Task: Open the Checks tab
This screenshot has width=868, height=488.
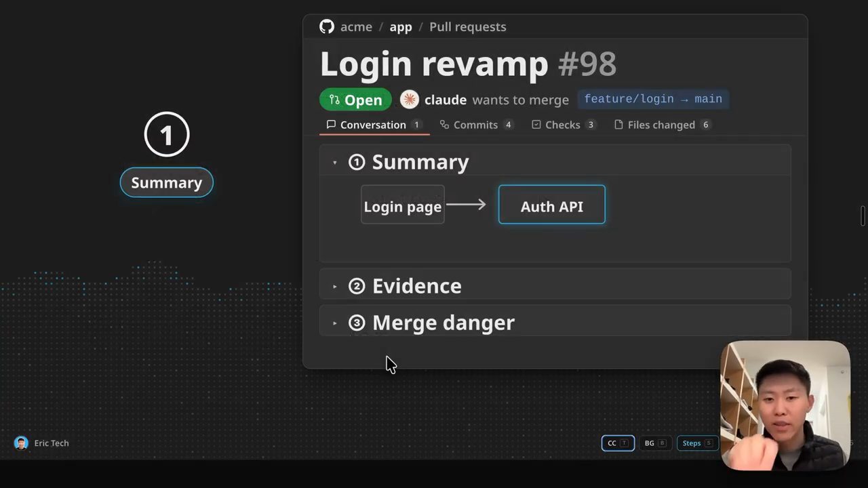Action: point(564,125)
